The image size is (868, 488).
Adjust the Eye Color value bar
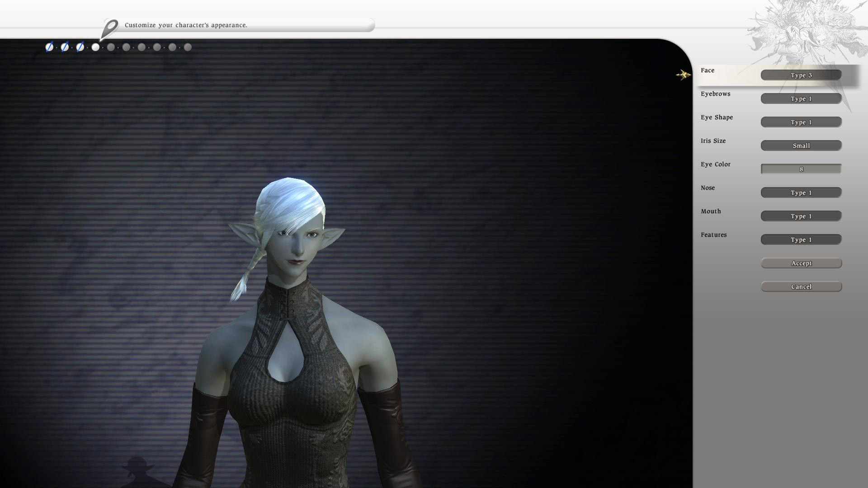(801, 169)
